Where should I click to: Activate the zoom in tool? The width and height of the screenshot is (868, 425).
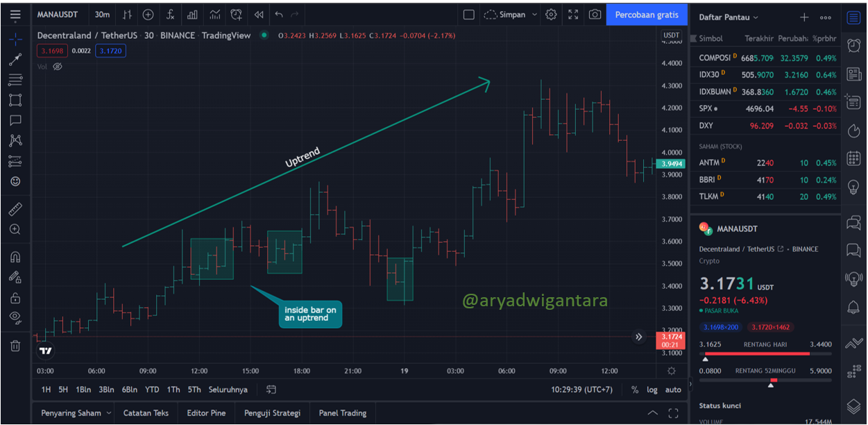click(x=15, y=229)
